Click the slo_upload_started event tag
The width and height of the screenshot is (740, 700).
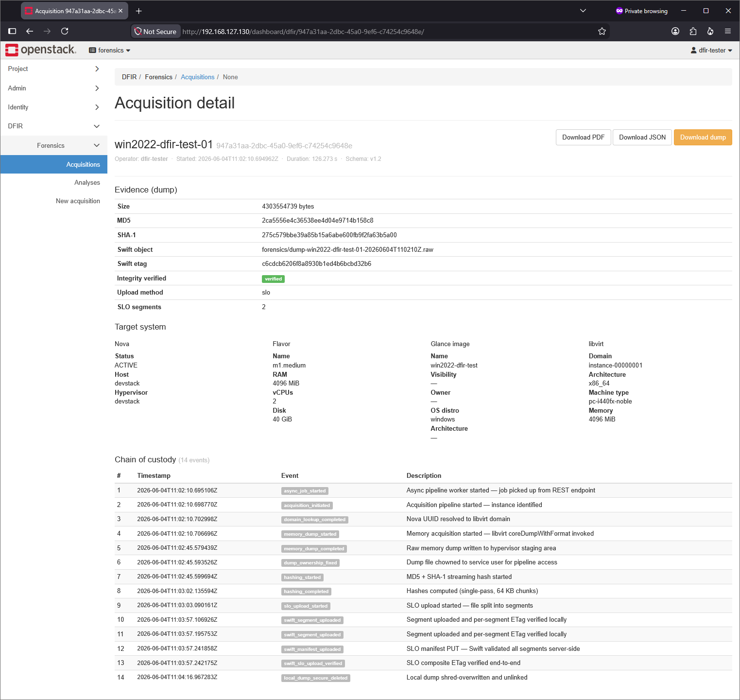pos(306,606)
